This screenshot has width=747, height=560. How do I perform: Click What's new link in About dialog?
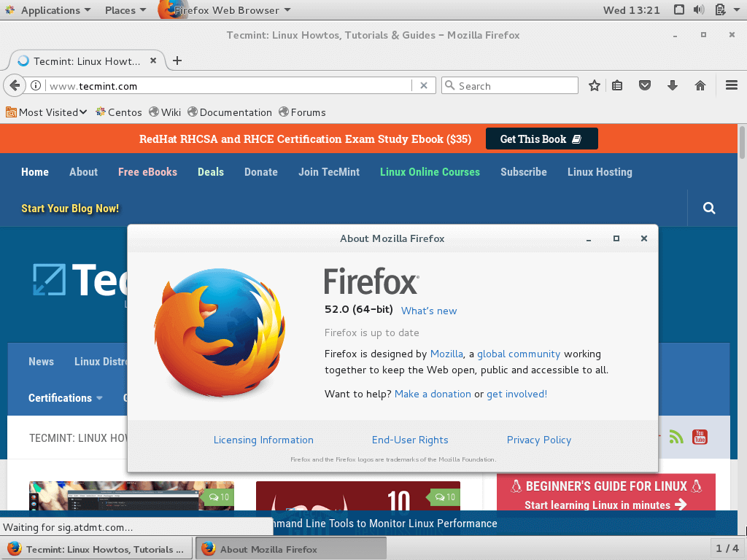point(429,311)
